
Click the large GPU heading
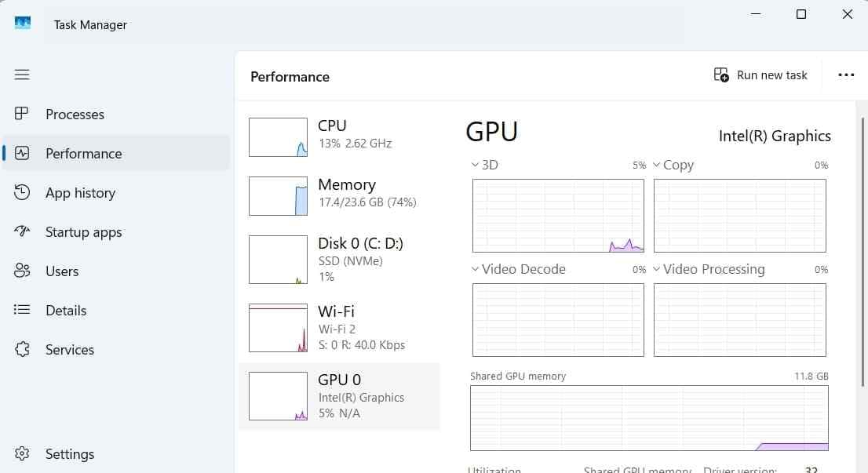(491, 132)
